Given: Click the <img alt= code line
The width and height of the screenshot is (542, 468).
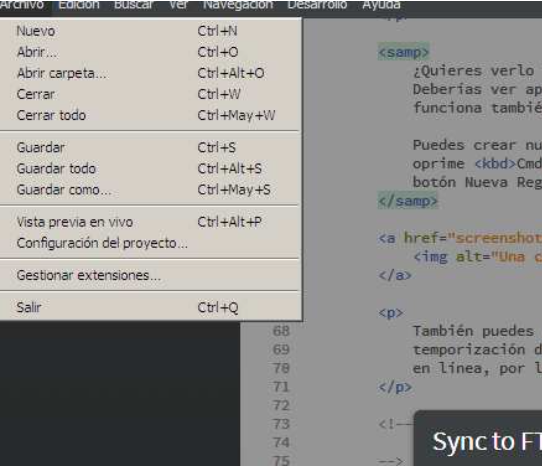Looking at the screenshot, I should click(x=478, y=257).
